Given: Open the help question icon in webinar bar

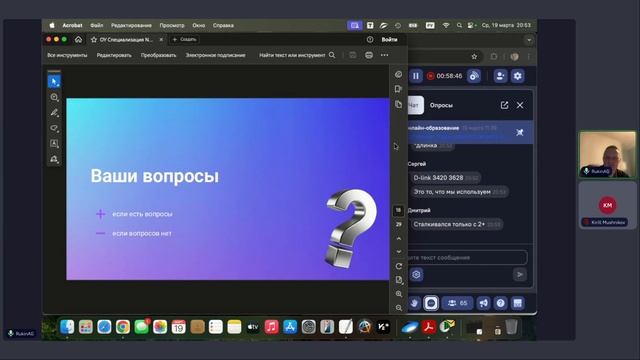Looking at the screenshot, I should click(x=500, y=303).
